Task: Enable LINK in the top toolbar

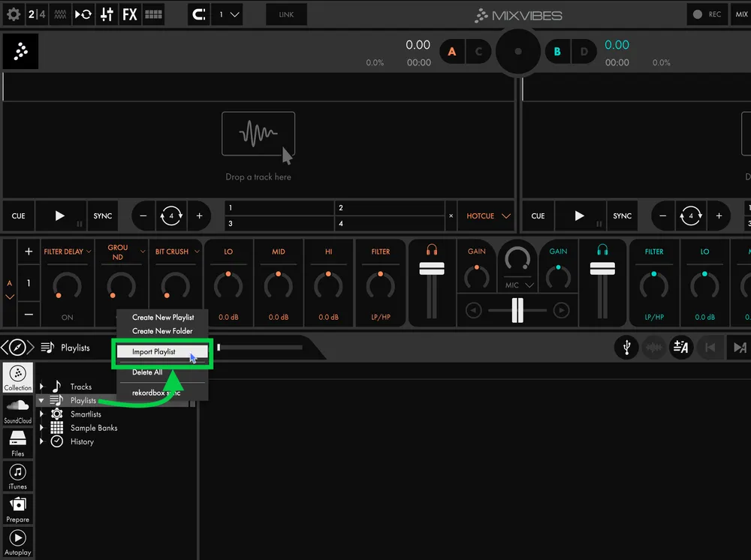Action: pos(285,14)
